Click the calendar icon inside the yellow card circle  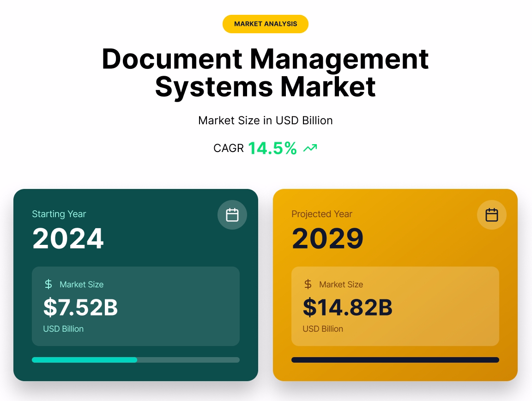(x=492, y=215)
